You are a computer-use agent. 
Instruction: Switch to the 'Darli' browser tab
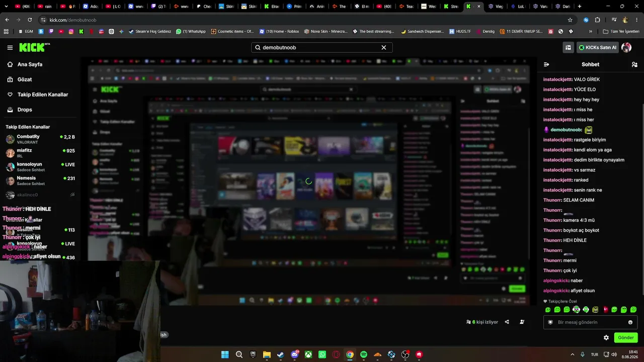(x=562, y=7)
